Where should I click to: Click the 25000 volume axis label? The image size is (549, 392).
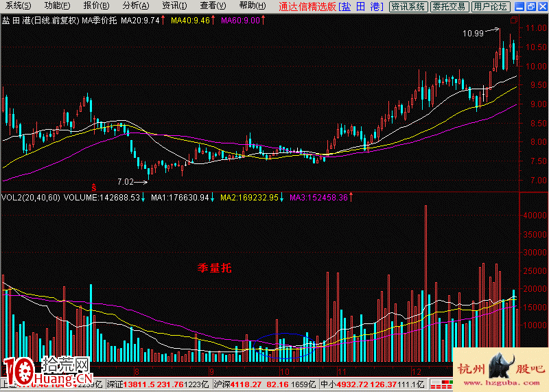point(535,270)
